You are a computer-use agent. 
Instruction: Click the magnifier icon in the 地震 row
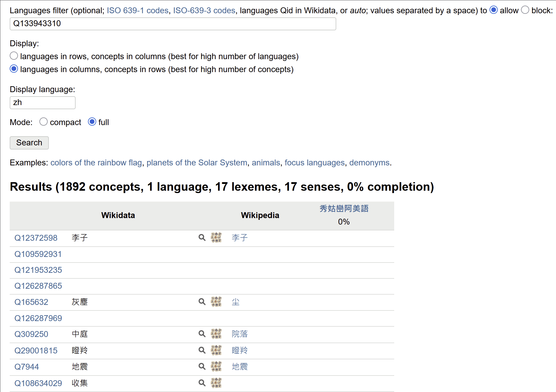point(202,366)
